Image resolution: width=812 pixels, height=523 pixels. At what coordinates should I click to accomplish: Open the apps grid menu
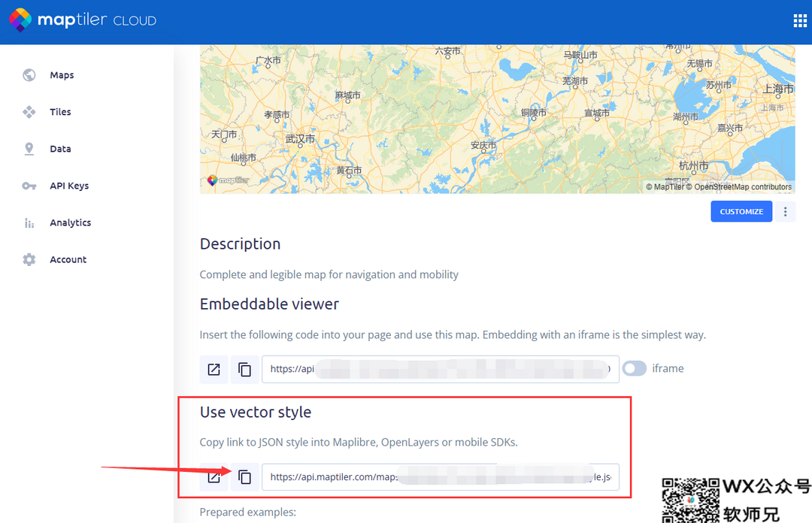799,21
